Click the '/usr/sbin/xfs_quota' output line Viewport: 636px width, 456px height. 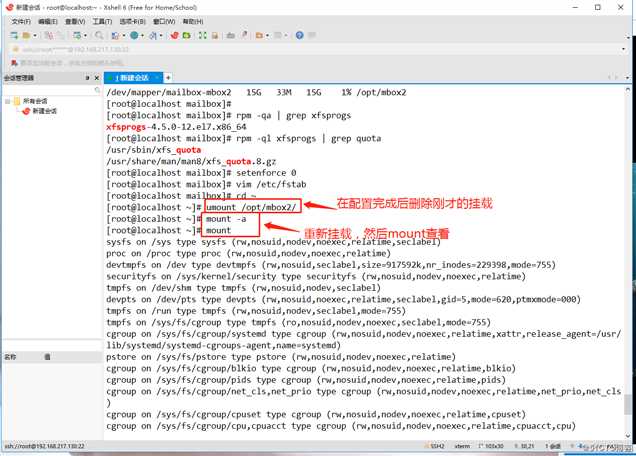pos(154,150)
